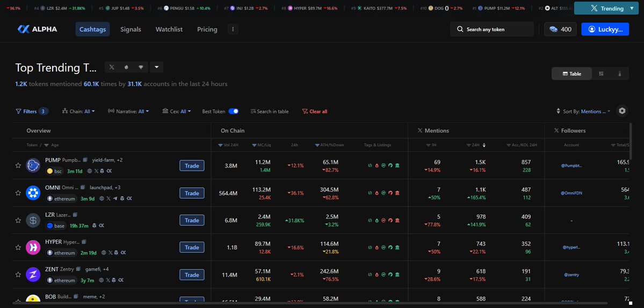
Task: Copy the LZR contract address icon
Action: 75,214
